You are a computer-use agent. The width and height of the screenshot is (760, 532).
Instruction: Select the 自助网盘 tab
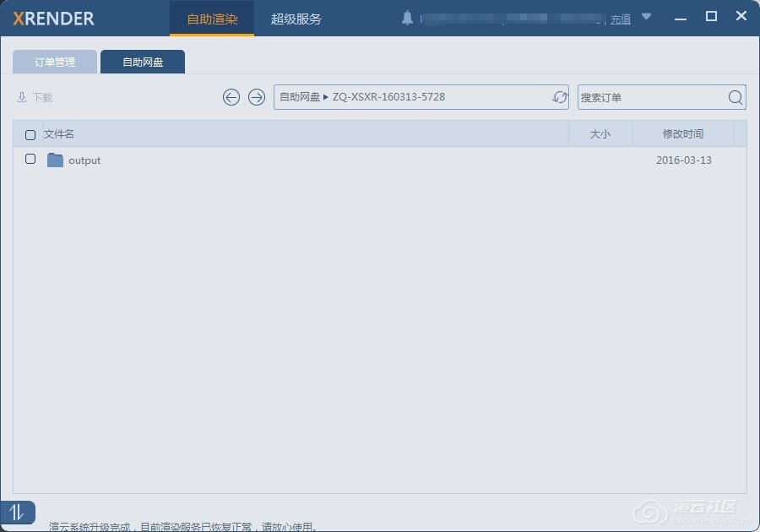click(143, 62)
